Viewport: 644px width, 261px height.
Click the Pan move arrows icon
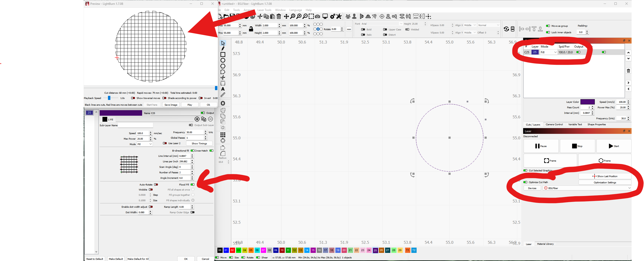(x=286, y=16)
